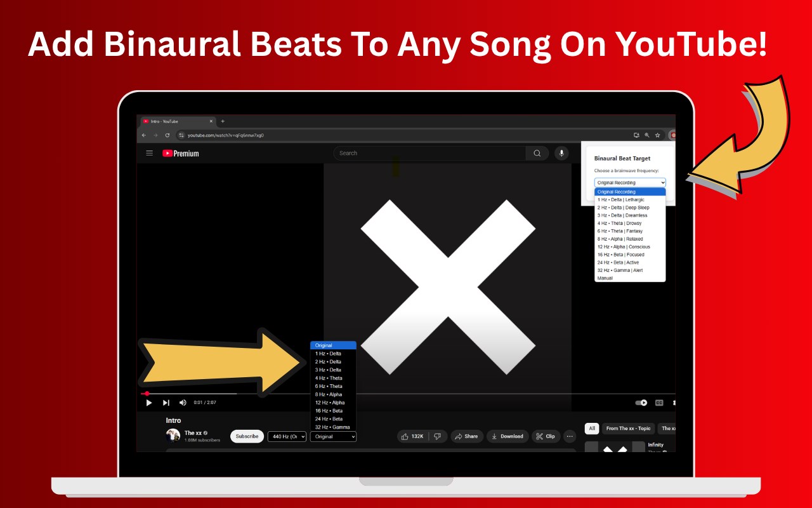This screenshot has height=508, width=812.
Task: Select 1 Hz • Delta in the player list
Action: tap(333, 354)
